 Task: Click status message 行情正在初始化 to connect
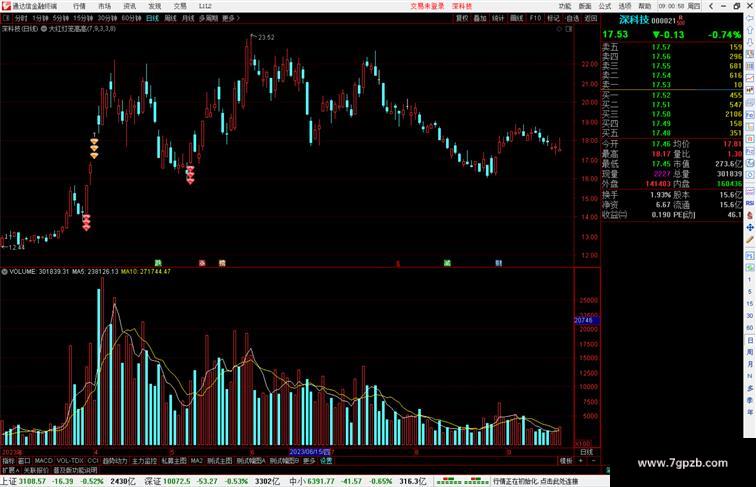point(535,481)
